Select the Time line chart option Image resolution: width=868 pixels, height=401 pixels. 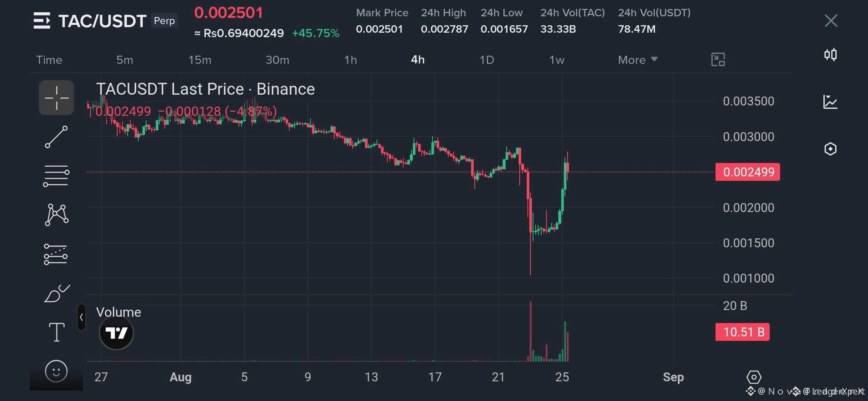pos(49,60)
